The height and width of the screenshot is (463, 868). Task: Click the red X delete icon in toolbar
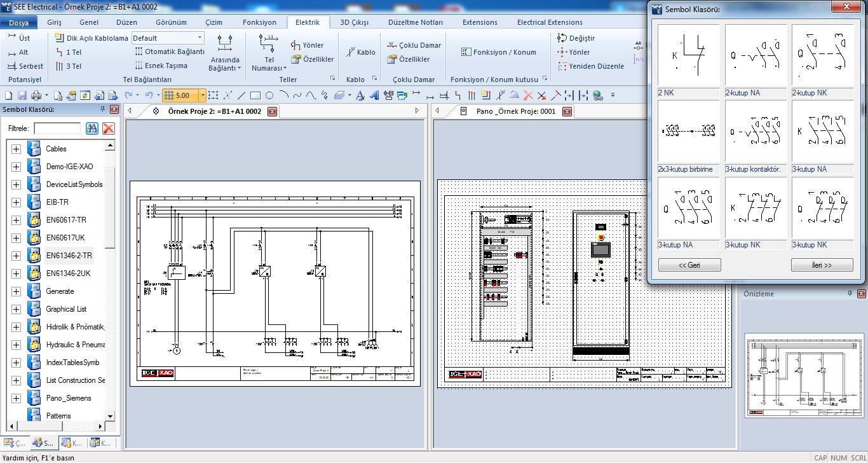pyautogui.click(x=527, y=95)
